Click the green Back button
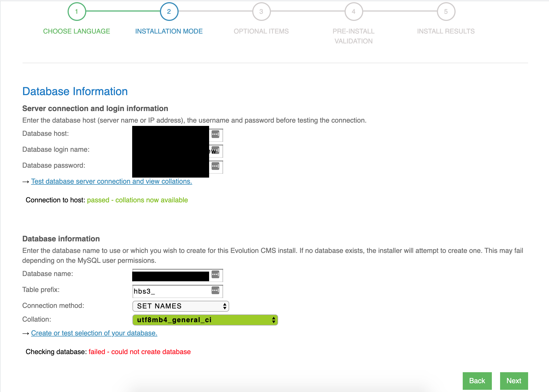 477,381
